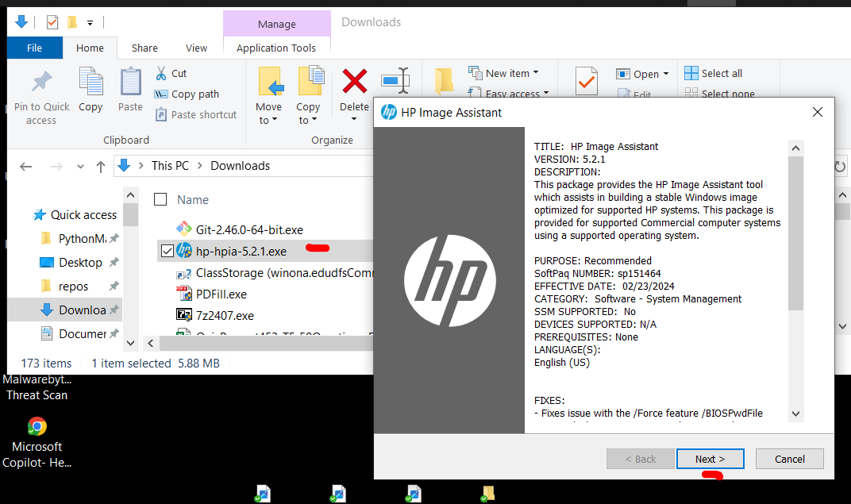Choose Paste shortcut in the ribbon
The height and width of the screenshot is (504, 851).
[196, 114]
